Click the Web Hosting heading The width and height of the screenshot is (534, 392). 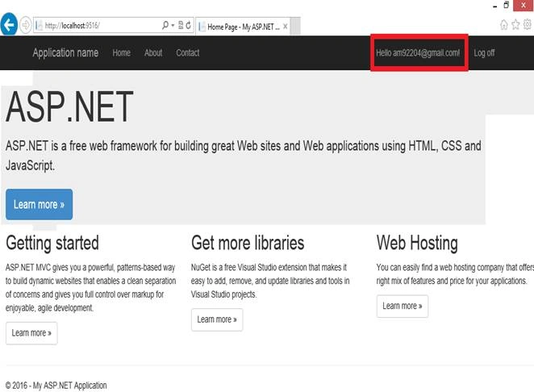click(x=417, y=243)
